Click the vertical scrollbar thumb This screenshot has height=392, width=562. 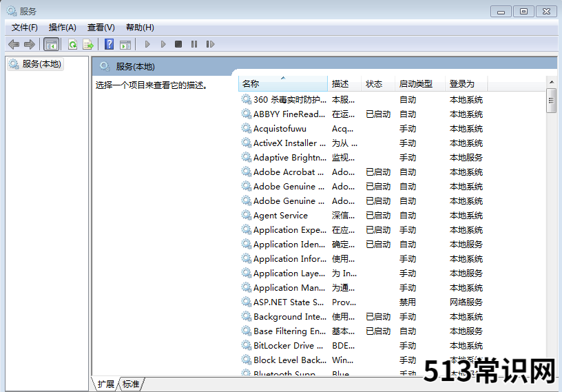click(551, 101)
